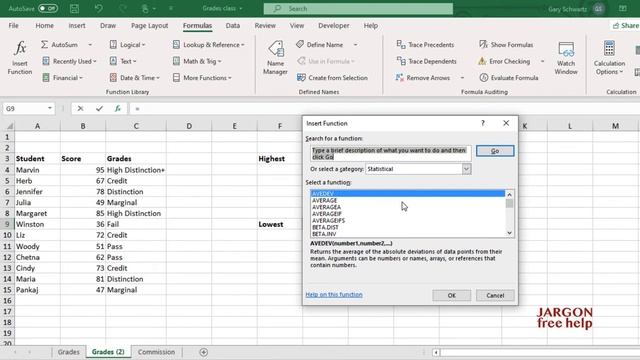640x360 pixels.
Task: Open the Insert tab
Action: coord(77,25)
